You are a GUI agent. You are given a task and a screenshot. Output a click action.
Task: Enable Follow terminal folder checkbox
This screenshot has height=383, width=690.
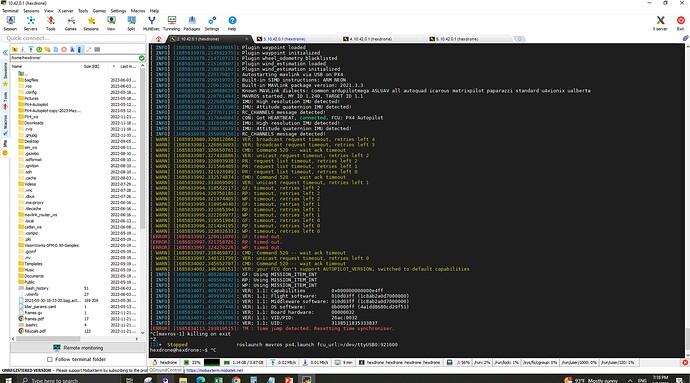coord(50,359)
